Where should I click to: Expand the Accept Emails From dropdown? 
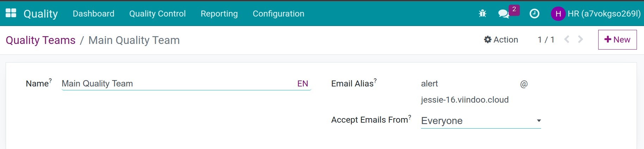481,121
